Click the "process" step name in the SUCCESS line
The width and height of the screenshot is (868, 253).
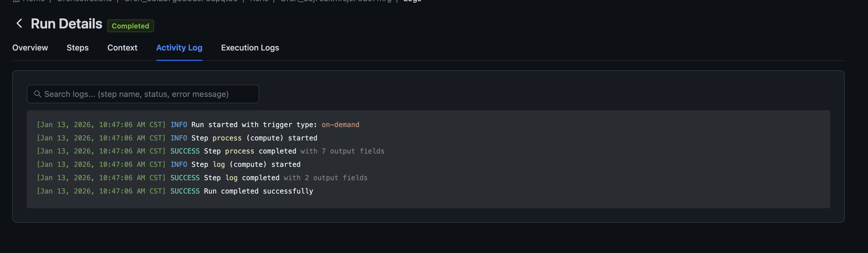239,151
